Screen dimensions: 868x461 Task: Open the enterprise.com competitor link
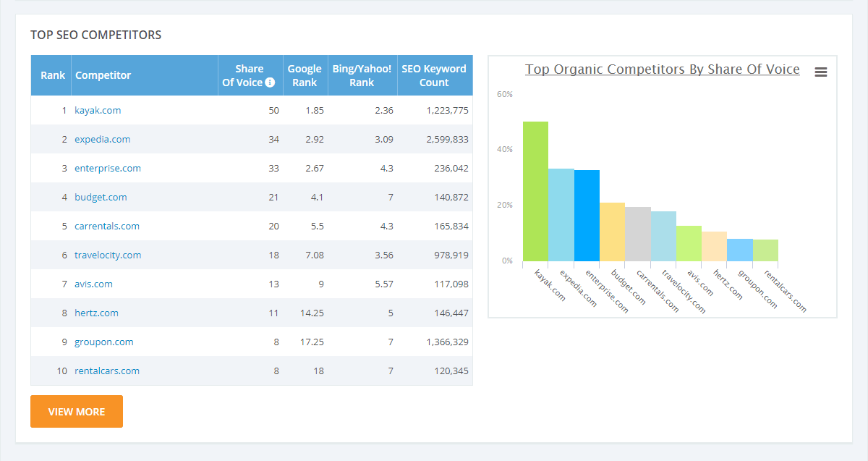coord(107,169)
